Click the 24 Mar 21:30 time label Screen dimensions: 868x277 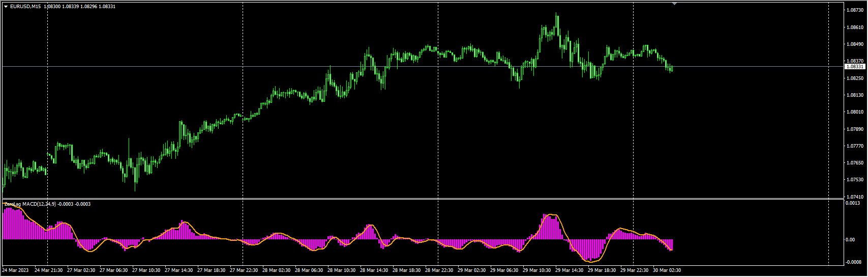coord(49,270)
